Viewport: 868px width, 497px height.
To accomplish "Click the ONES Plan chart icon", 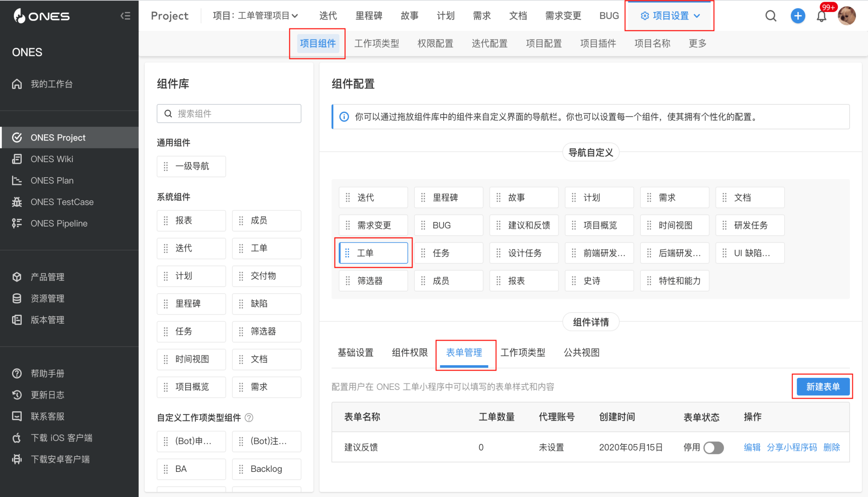I will tap(17, 180).
